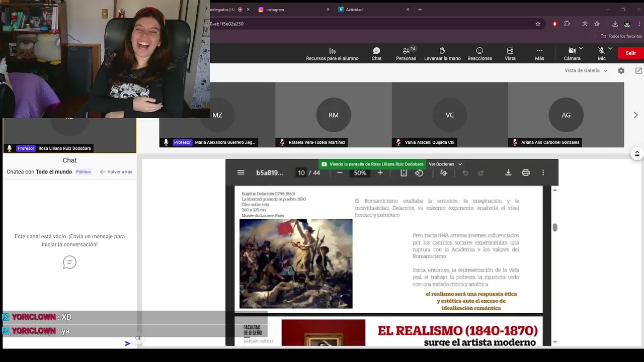Click the EL REALISMO (1840-1870) heading
Viewport: 644px width, 362px height.
[x=457, y=331]
